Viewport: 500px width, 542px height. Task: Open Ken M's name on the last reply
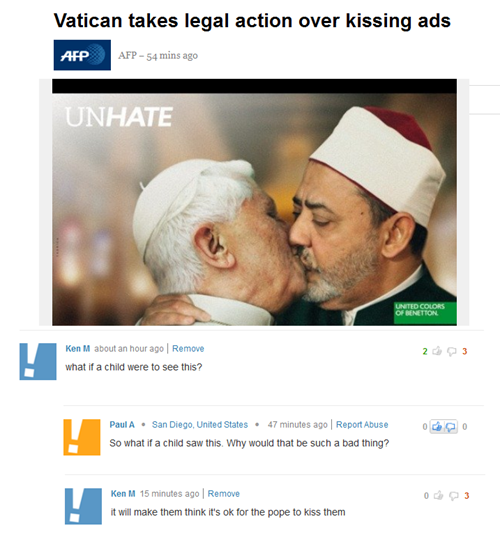click(x=123, y=494)
